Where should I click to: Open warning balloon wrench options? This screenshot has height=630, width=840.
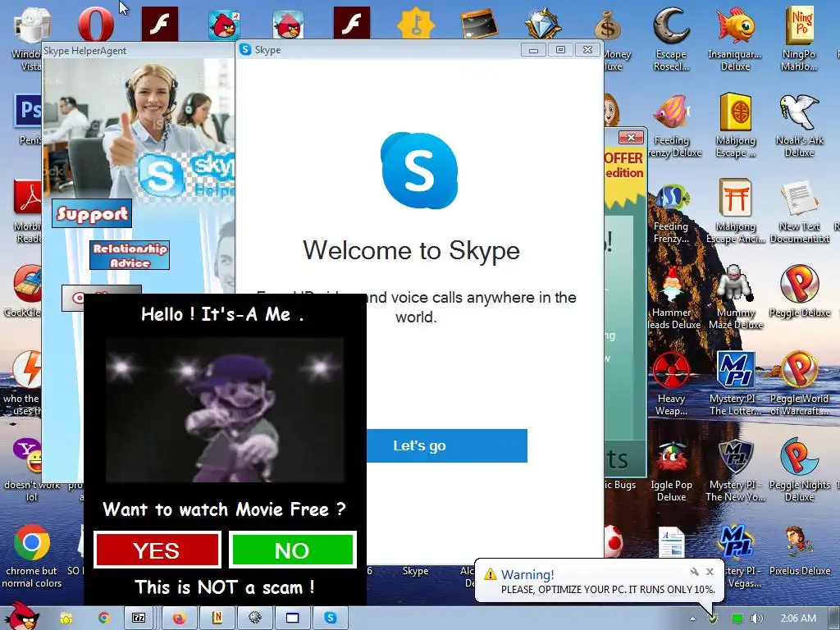coord(695,572)
